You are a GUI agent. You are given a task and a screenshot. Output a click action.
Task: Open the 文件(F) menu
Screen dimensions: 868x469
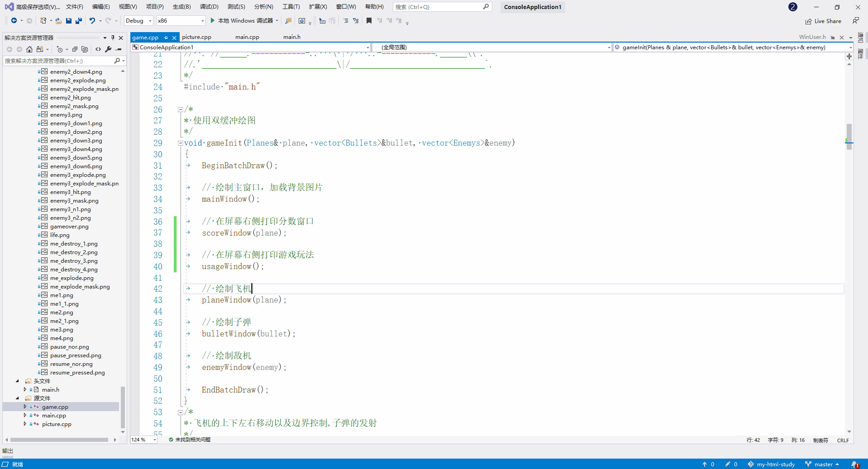coord(74,7)
